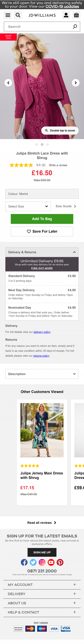Select the first image carousel dot
84x644 pixels.
[37, 144]
